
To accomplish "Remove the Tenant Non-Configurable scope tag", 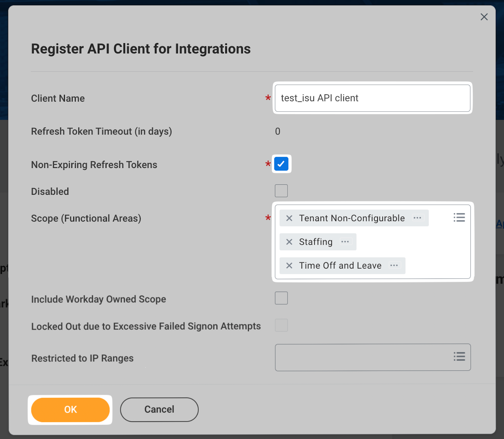I will pos(289,218).
